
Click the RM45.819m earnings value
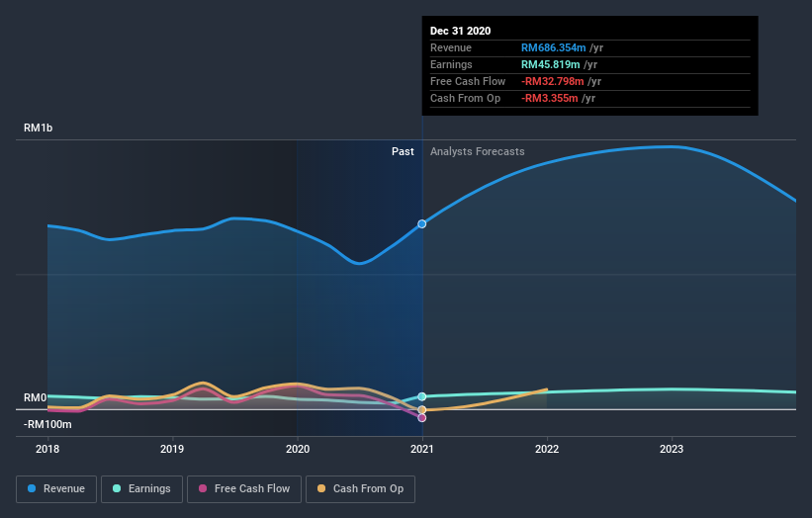(551, 64)
